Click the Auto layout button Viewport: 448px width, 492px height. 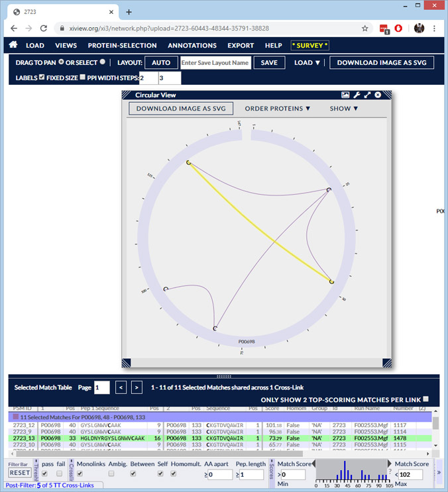(x=161, y=62)
